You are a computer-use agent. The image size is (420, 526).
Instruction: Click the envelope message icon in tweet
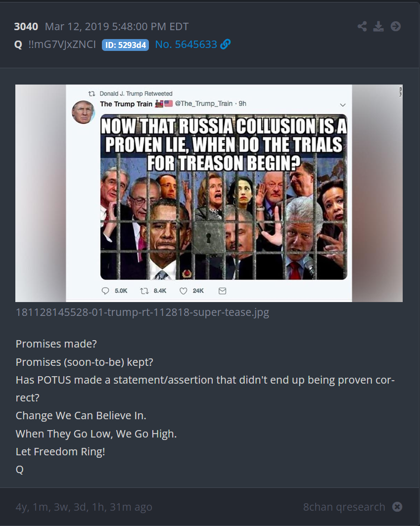click(222, 291)
